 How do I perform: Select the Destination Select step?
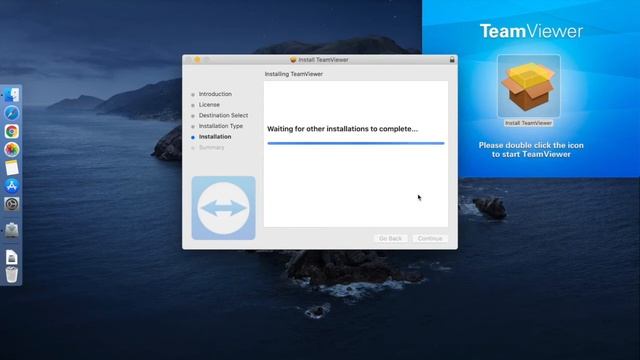click(x=223, y=115)
